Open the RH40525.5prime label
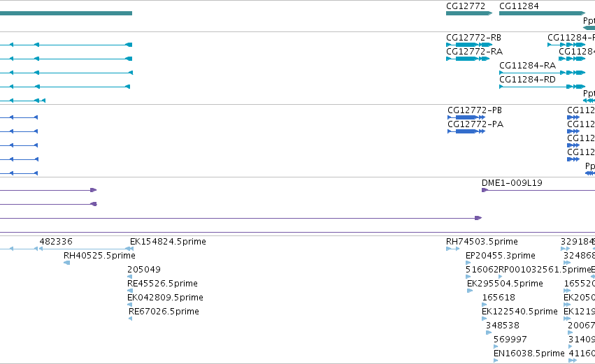595x364 pixels. tap(99, 256)
